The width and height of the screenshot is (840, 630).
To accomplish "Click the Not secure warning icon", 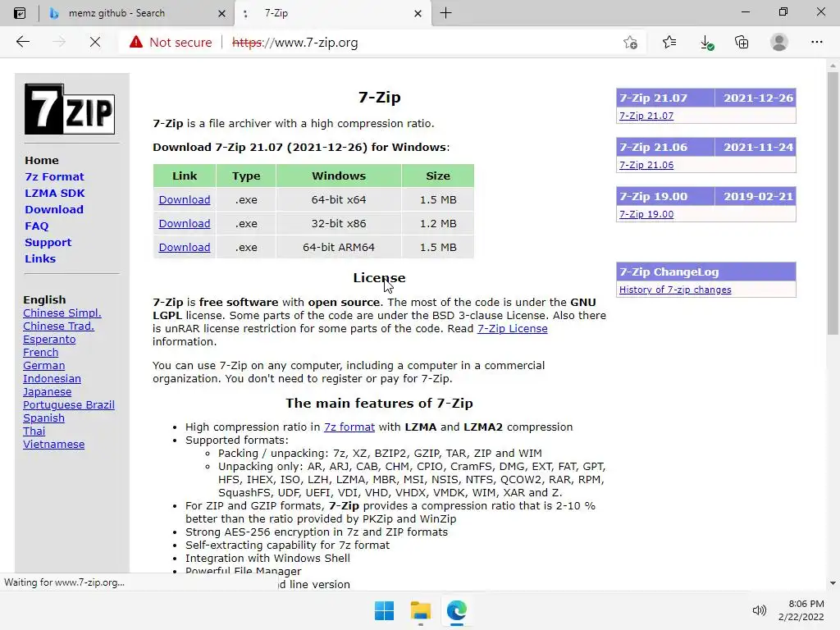I will [x=136, y=42].
